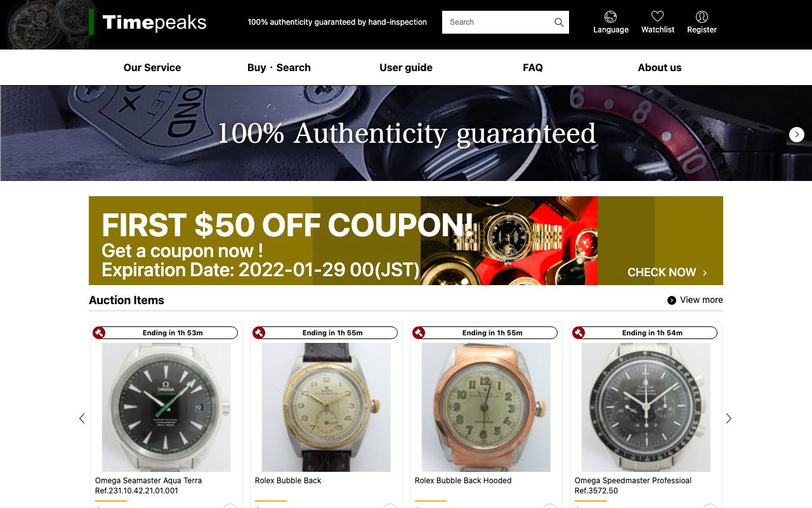The width and height of the screenshot is (812, 508).
Task: Click the Register user icon
Action: [702, 17]
